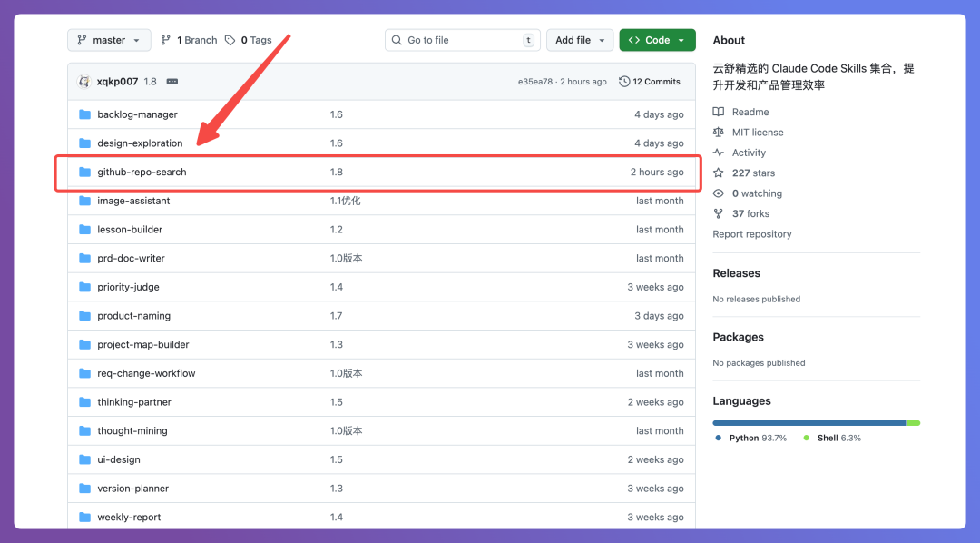Viewport: 980px width, 543px height.
Task: Open commit hash e35ea78
Action: click(536, 82)
